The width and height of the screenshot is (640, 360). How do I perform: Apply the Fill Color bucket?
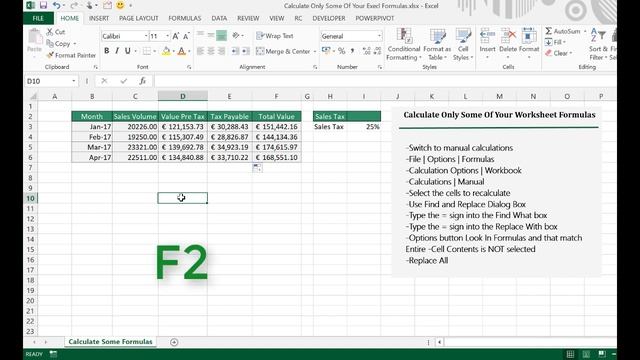(166, 51)
